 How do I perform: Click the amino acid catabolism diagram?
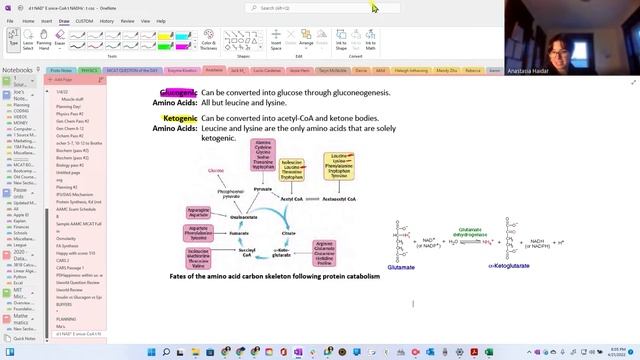click(x=270, y=205)
